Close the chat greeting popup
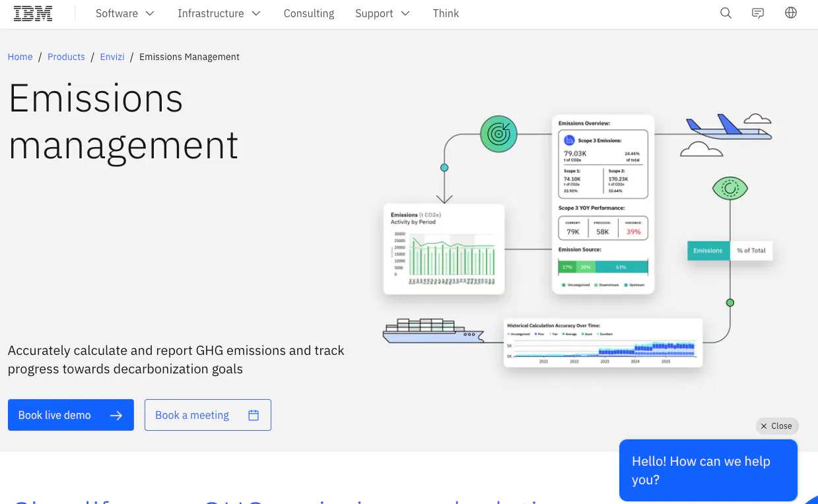 [x=777, y=425]
